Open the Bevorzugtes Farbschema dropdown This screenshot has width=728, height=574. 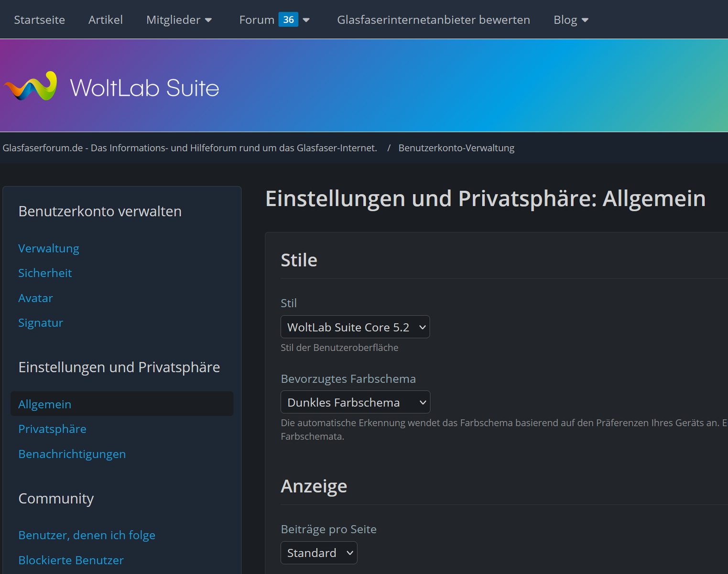355,402
